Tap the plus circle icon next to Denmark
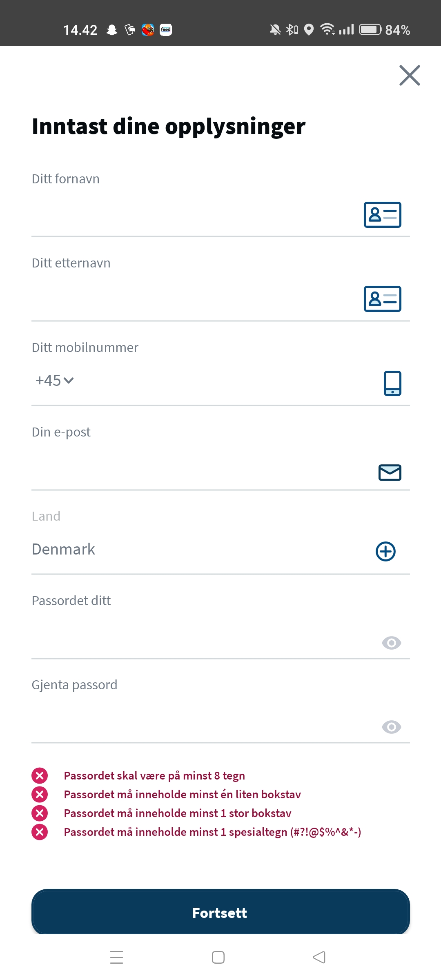 click(385, 552)
